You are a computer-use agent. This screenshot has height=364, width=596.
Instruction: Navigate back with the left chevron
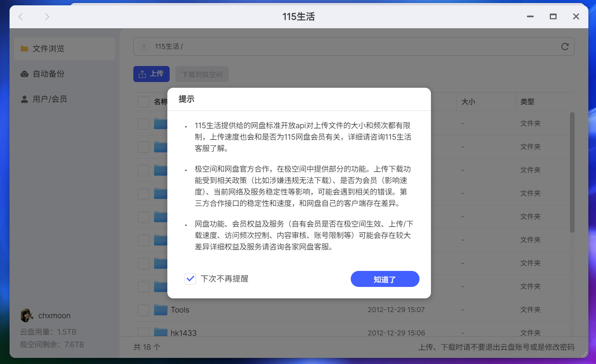pos(21,16)
